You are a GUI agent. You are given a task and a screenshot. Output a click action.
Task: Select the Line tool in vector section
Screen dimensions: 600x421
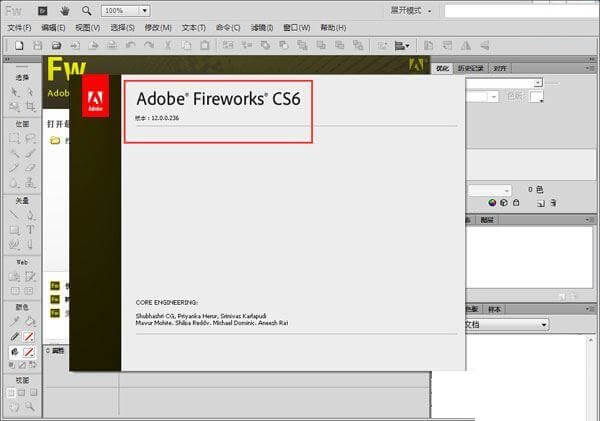(x=14, y=215)
